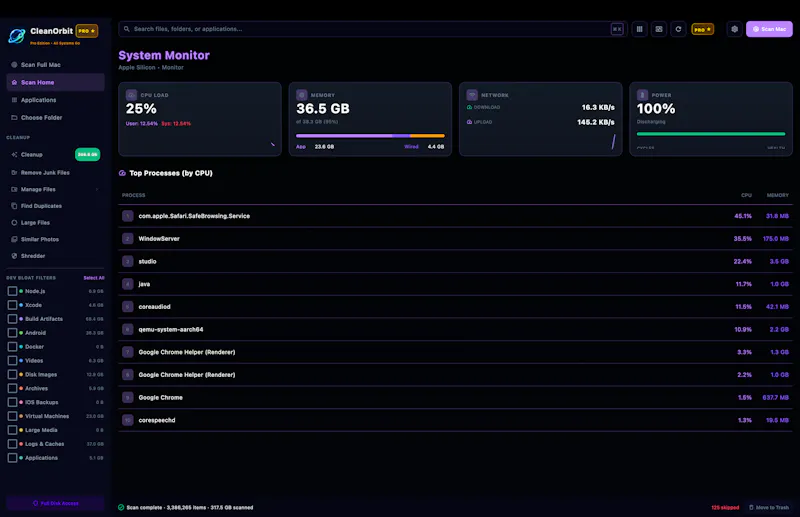
Task: Click the CPU column header
Action: (746, 195)
